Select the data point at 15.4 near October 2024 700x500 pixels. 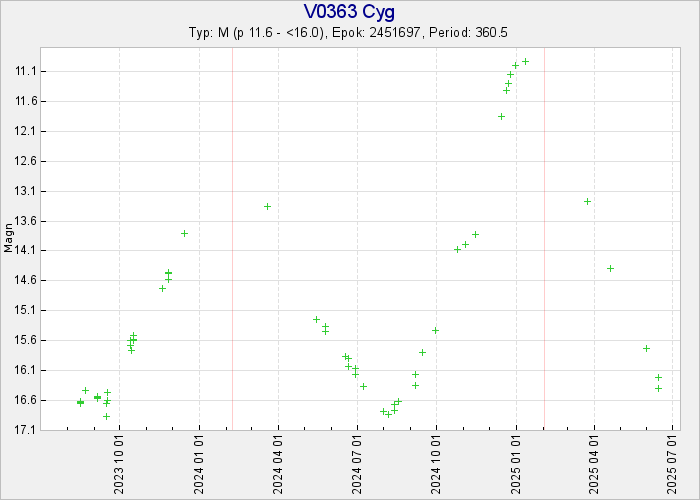click(x=436, y=331)
